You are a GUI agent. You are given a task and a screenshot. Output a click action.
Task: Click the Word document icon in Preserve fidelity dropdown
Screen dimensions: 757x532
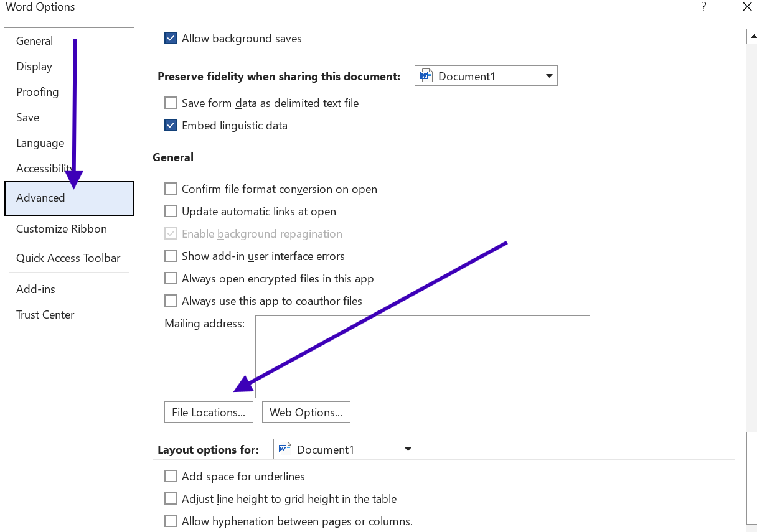(x=426, y=76)
